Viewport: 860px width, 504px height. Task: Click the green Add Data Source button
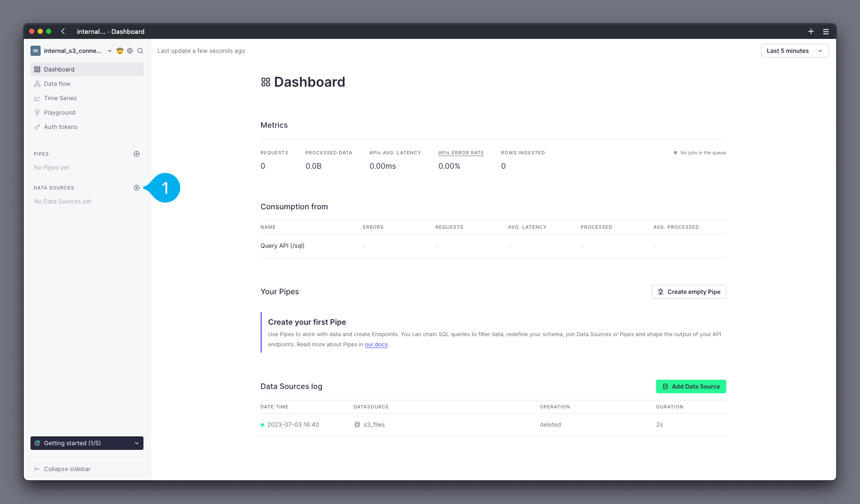tap(691, 386)
